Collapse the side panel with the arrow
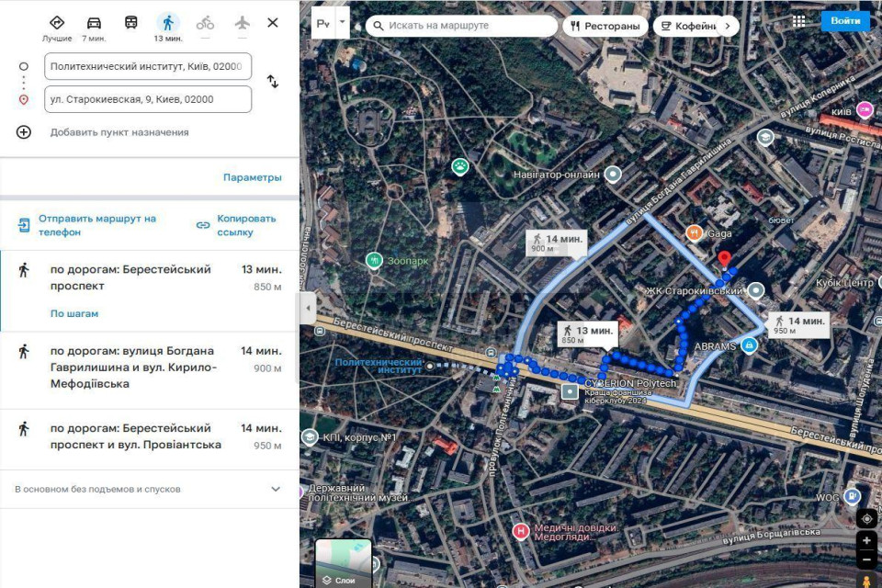This screenshot has width=882, height=588. click(x=308, y=308)
